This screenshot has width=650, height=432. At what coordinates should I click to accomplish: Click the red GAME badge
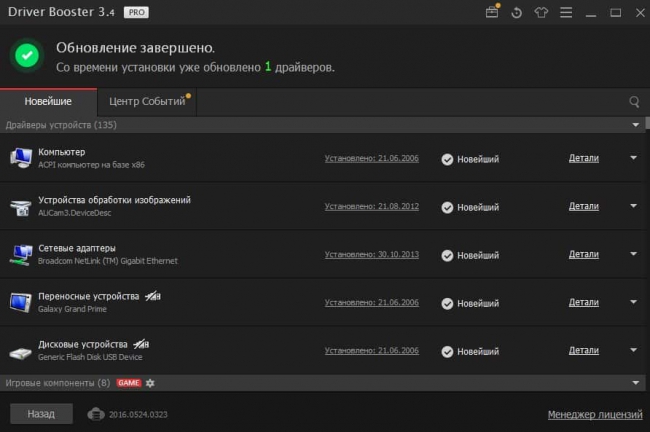129,383
